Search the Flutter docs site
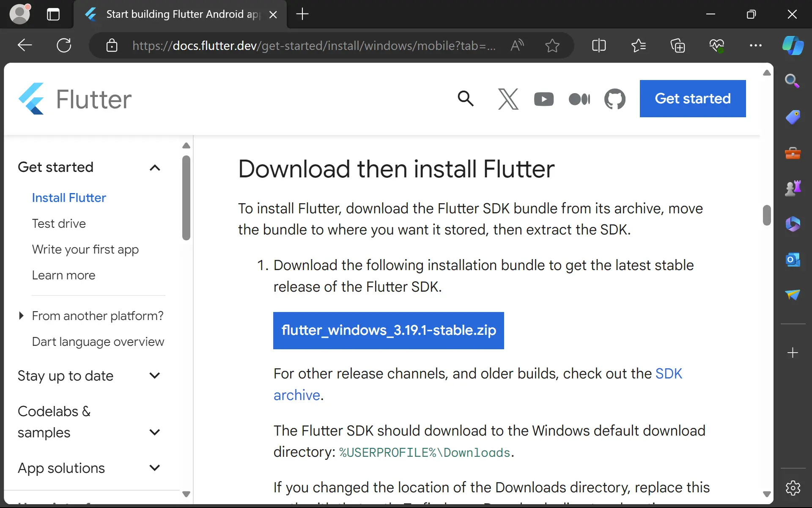Viewport: 812px width, 508px height. click(x=466, y=99)
